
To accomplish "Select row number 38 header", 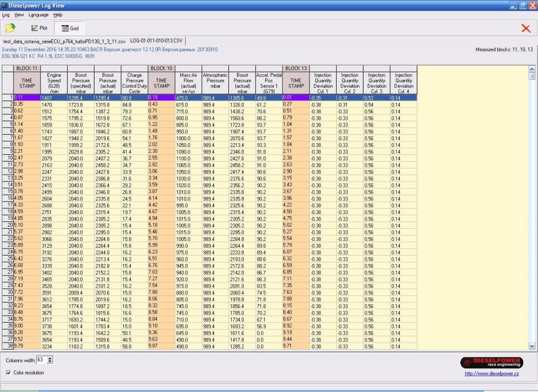I will [x=7, y=346].
